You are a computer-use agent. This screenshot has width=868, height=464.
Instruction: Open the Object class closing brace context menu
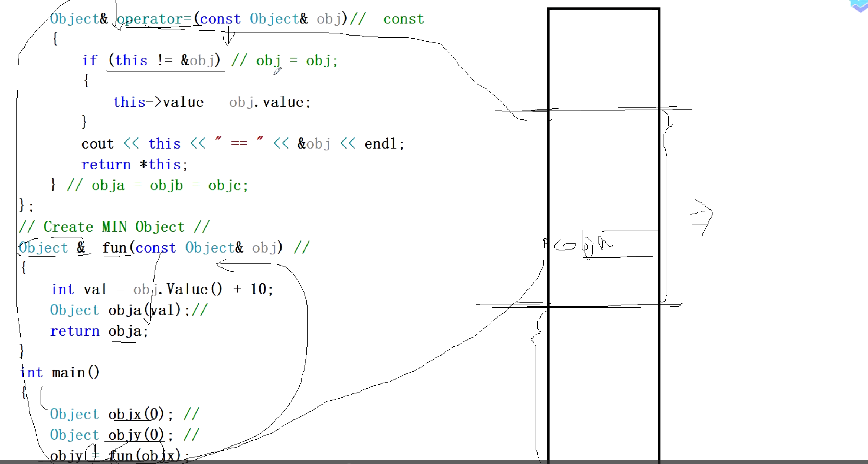click(x=24, y=205)
